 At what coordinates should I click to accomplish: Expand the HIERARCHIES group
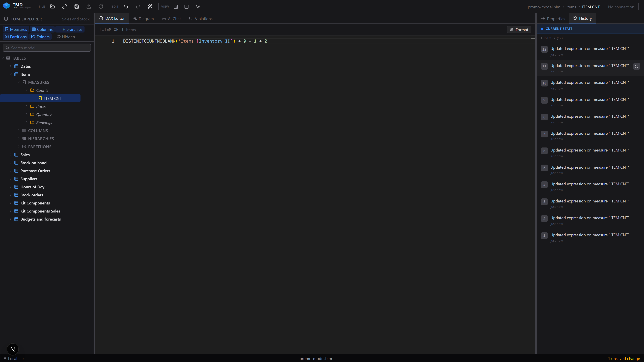pyautogui.click(x=19, y=138)
